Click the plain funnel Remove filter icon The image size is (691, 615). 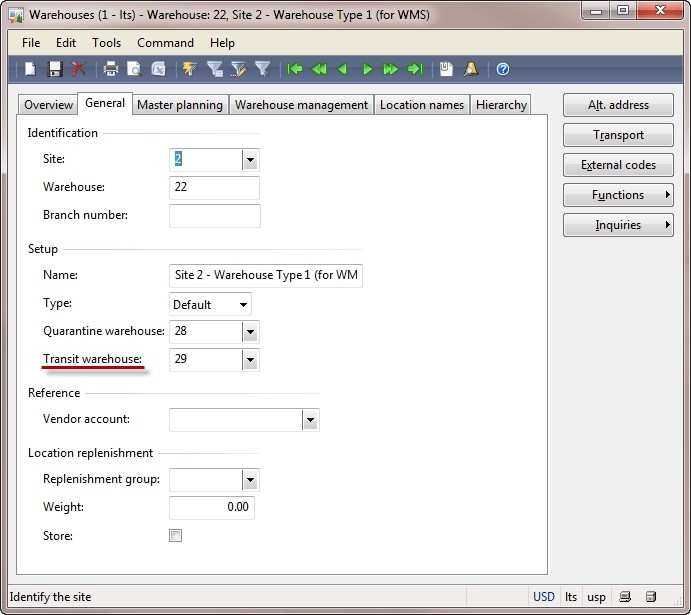tap(263, 68)
